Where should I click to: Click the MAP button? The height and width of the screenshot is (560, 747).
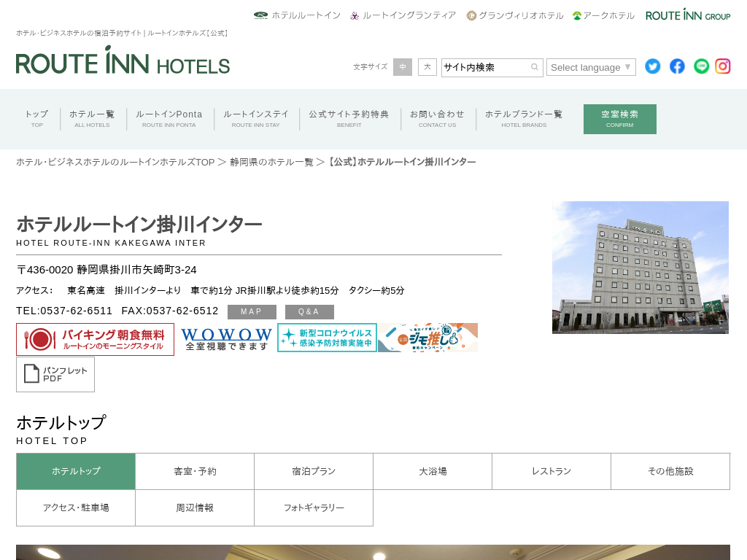pos(252,312)
